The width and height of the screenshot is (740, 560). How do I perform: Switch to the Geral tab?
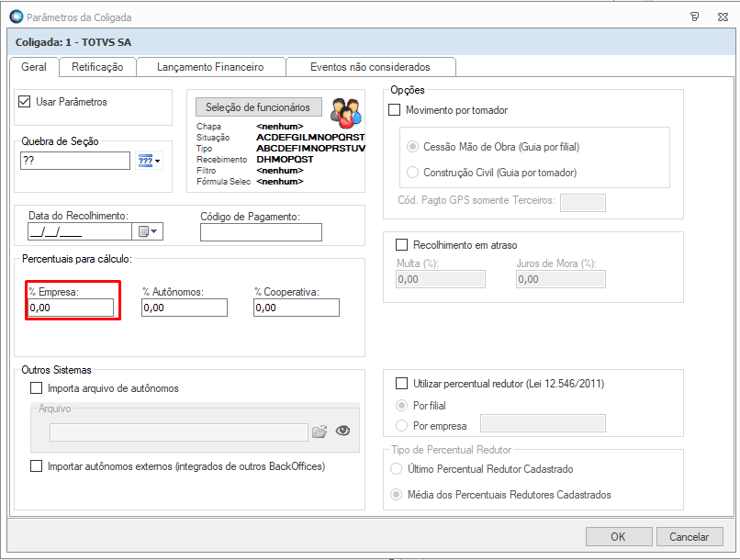pyautogui.click(x=34, y=67)
